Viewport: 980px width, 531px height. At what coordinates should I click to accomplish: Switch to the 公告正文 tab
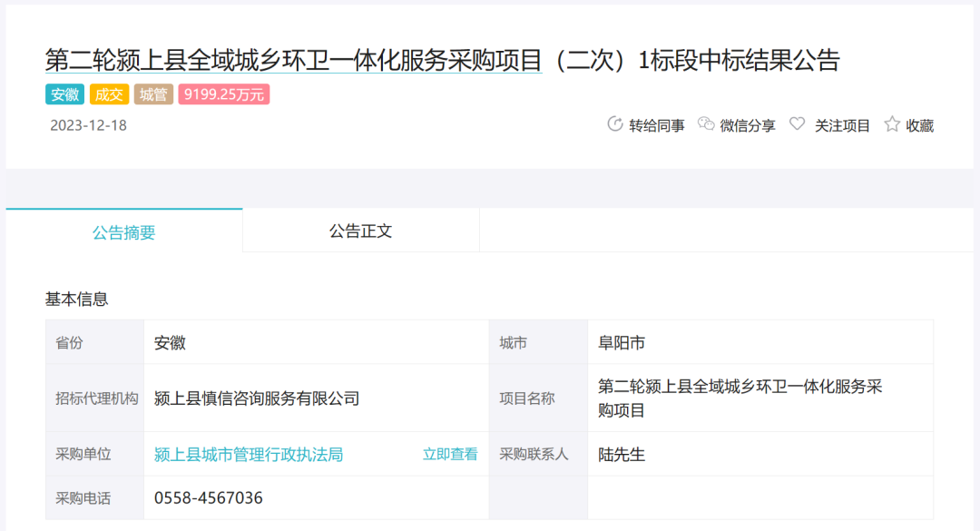coord(360,231)
